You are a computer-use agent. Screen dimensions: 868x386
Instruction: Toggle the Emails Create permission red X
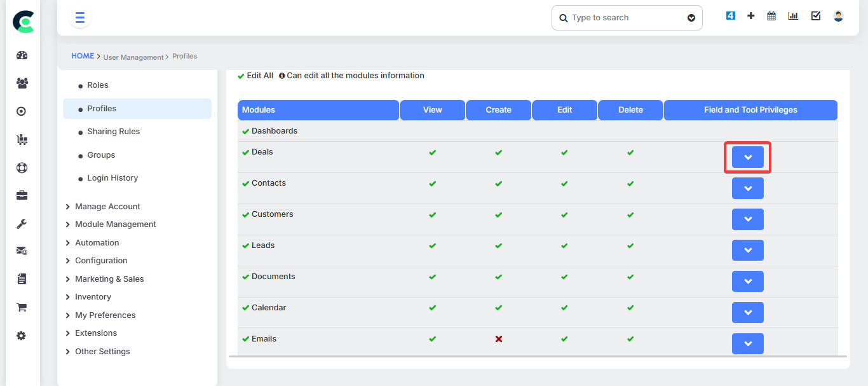click(x=499, y=339)
